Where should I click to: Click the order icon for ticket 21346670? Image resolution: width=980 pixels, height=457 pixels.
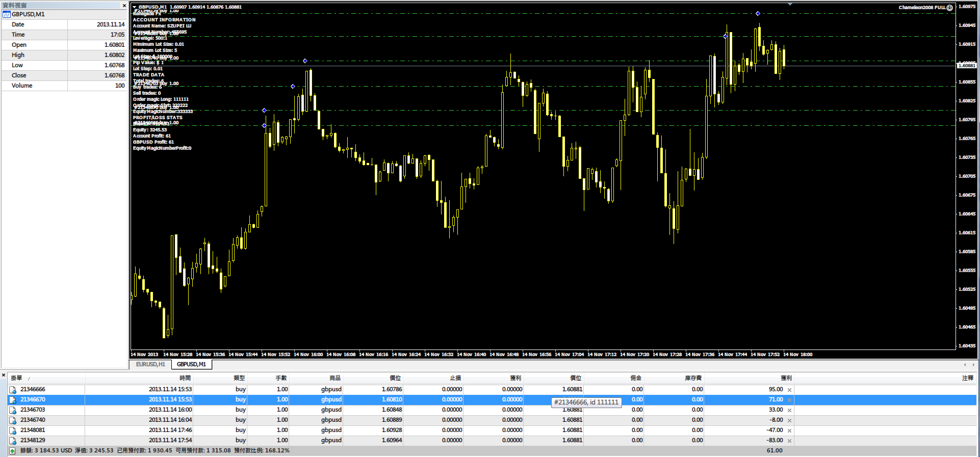tap(13, 400)
